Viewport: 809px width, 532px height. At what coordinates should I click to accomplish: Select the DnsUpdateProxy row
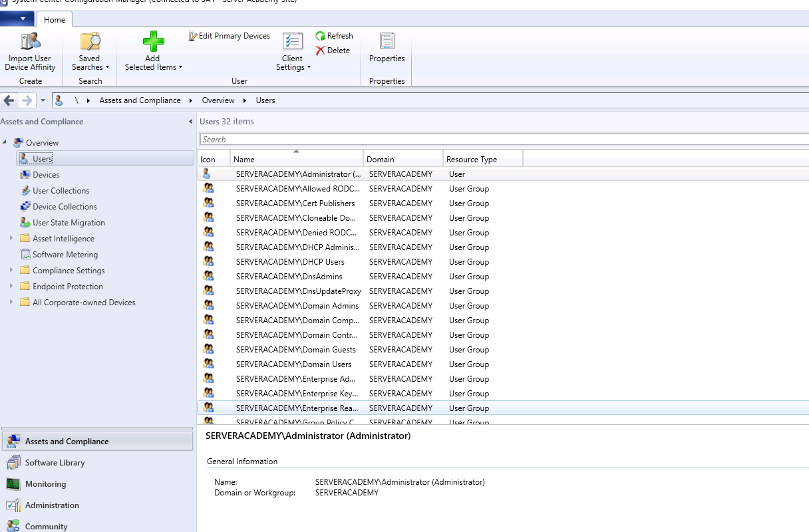point(503,291)
